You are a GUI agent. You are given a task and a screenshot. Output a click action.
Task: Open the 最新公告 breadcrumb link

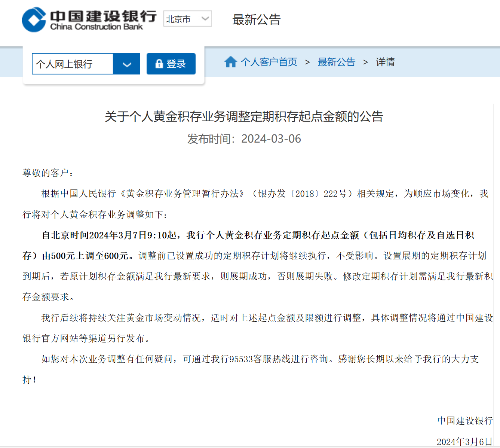[337, 62]
